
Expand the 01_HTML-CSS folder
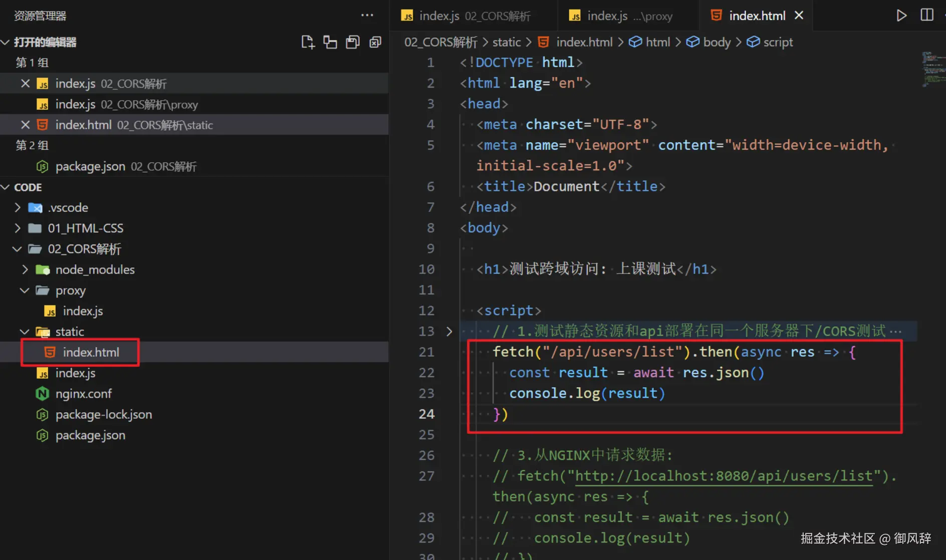pos(18,228)
